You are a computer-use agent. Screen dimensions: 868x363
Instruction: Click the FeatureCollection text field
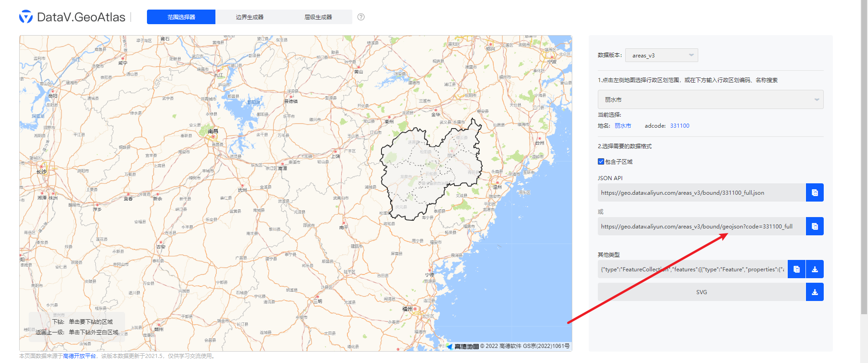click(x=692, y=269)
